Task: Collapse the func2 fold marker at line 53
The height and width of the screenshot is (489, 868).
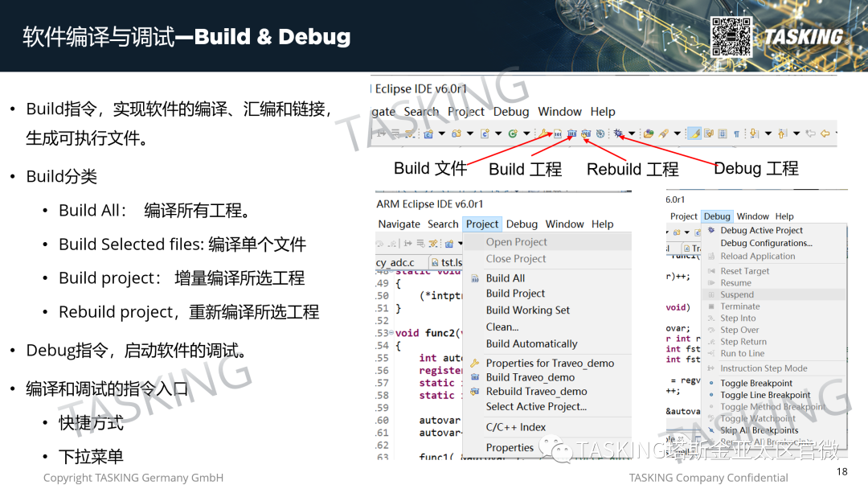Action: click(391, 333)
